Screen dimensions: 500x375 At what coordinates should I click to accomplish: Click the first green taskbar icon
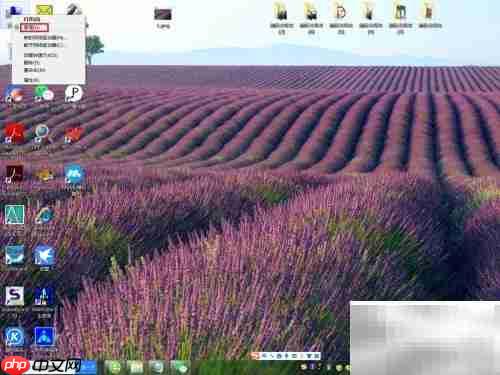coord(115,367)
